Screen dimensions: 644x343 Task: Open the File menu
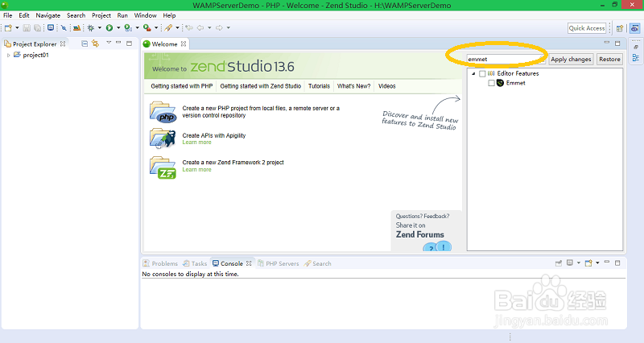point(8,15)
